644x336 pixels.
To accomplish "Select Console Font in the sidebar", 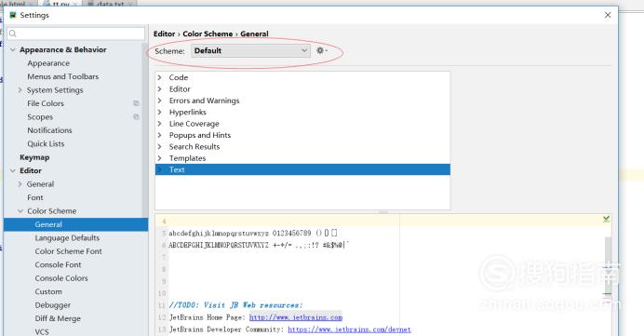I will click(58, 265).
